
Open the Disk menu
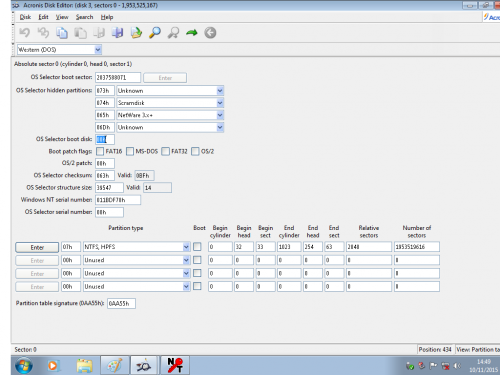click(x=25, y=17)
